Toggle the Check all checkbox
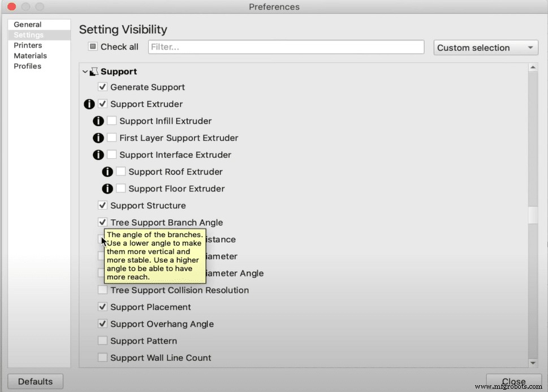Screen dimensions: 548x392 tap(93, 47)
